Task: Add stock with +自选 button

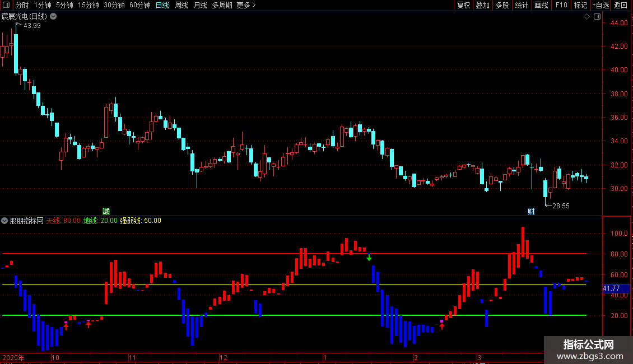Action: click(601, 5)
